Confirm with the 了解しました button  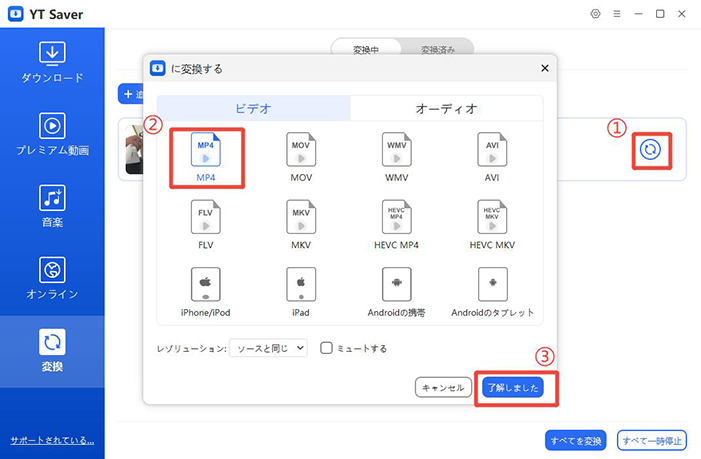click(x=513, y=387)
